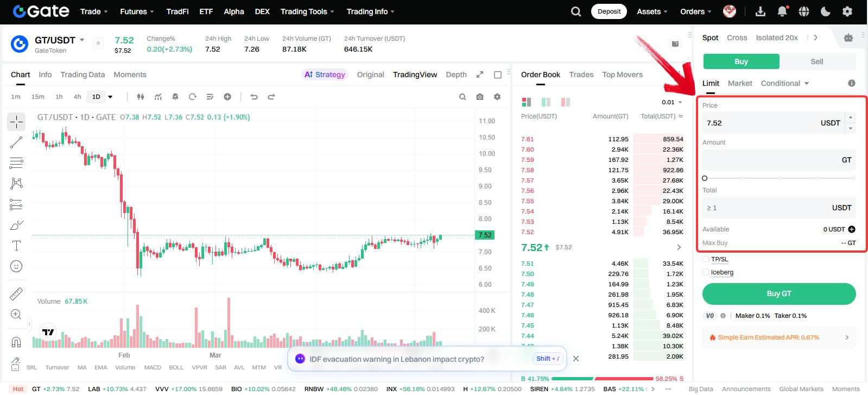Open candlestick chart type selector
The width and height of the screenshot is (868, 395).
pos(141,97)
